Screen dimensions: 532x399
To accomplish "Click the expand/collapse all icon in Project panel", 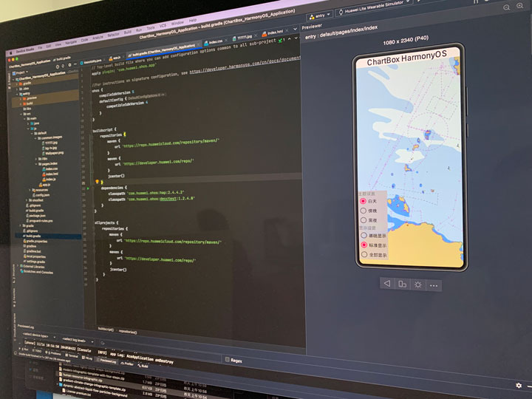I will (x=63, y=66).
